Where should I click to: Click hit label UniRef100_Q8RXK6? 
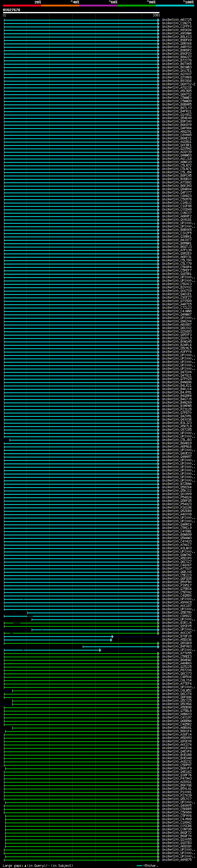click(x=177, y=43)
